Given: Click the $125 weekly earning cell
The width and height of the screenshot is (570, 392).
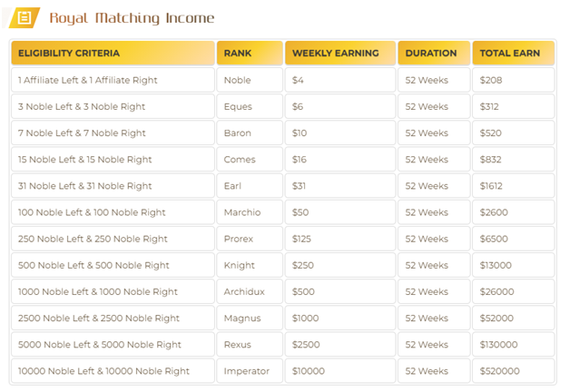Looking at the screenshot, I should (340, 239).
